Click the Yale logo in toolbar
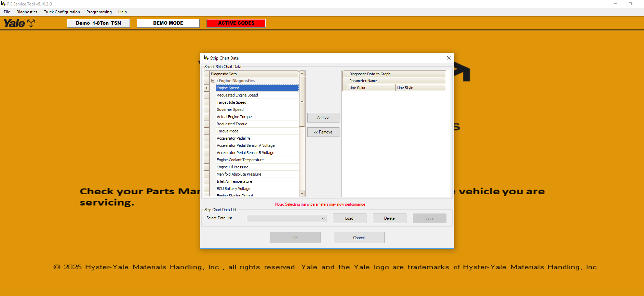 click(19, 23)
